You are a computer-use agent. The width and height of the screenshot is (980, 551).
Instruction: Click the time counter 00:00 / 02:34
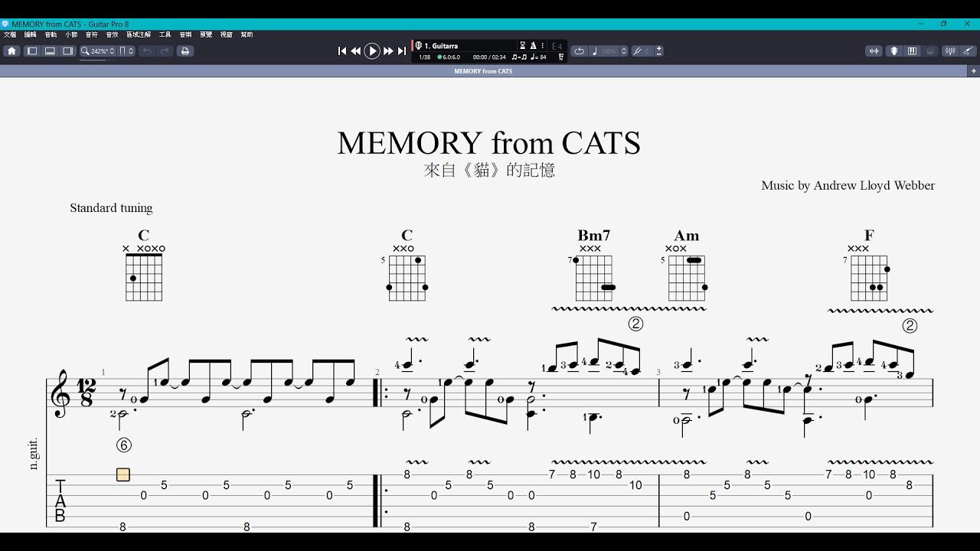pos(489,57)
